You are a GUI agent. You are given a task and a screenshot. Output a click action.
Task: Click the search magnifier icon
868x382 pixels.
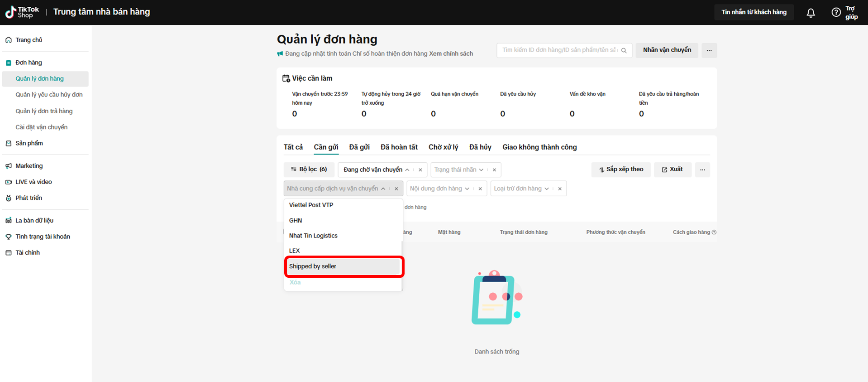pos(624,50)
